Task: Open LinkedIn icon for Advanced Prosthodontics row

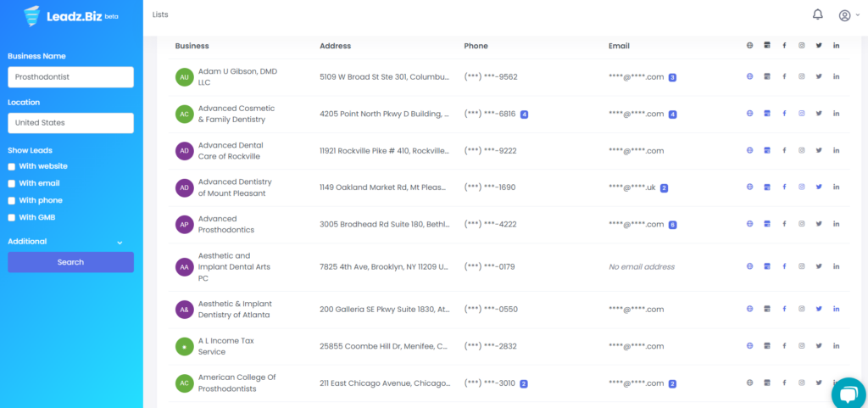Action: click(836, 224)
